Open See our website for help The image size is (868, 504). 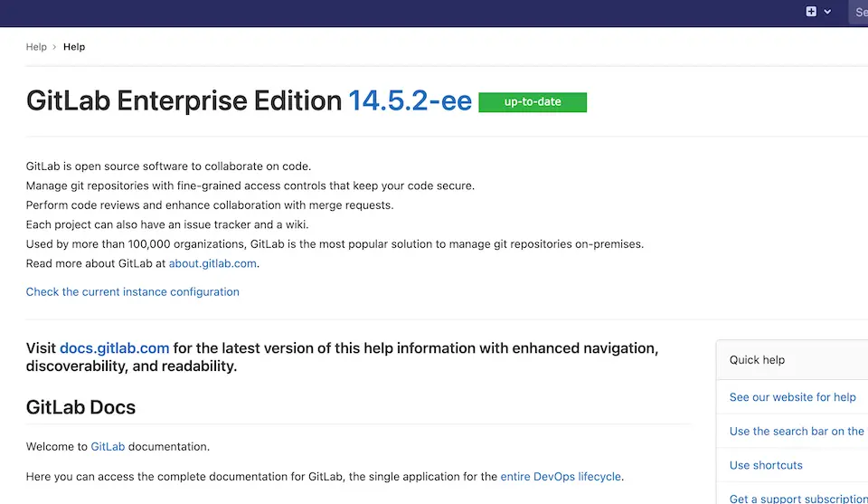[793, 397]
